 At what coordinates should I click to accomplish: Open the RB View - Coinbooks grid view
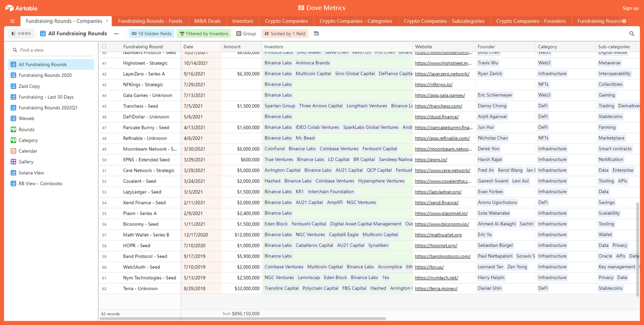point(40,183)
